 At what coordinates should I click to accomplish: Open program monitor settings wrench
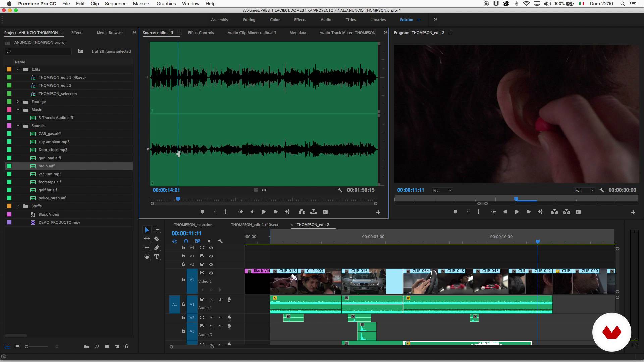[x=602, y=190]
